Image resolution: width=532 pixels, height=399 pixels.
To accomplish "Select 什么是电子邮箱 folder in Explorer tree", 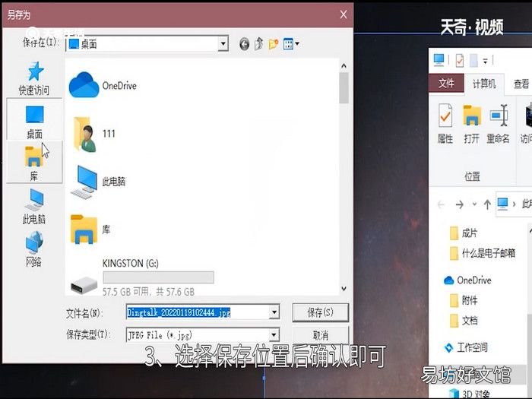I will 483,253.
